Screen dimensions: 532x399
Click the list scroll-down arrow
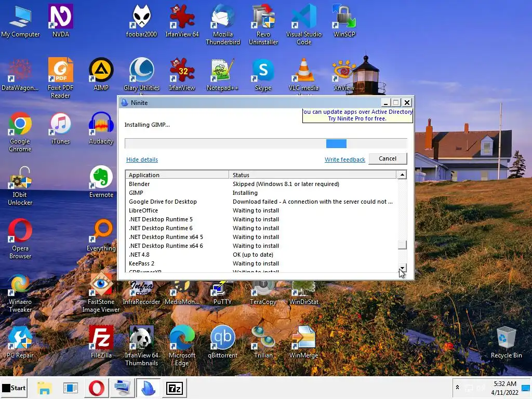tap(402, 268)
